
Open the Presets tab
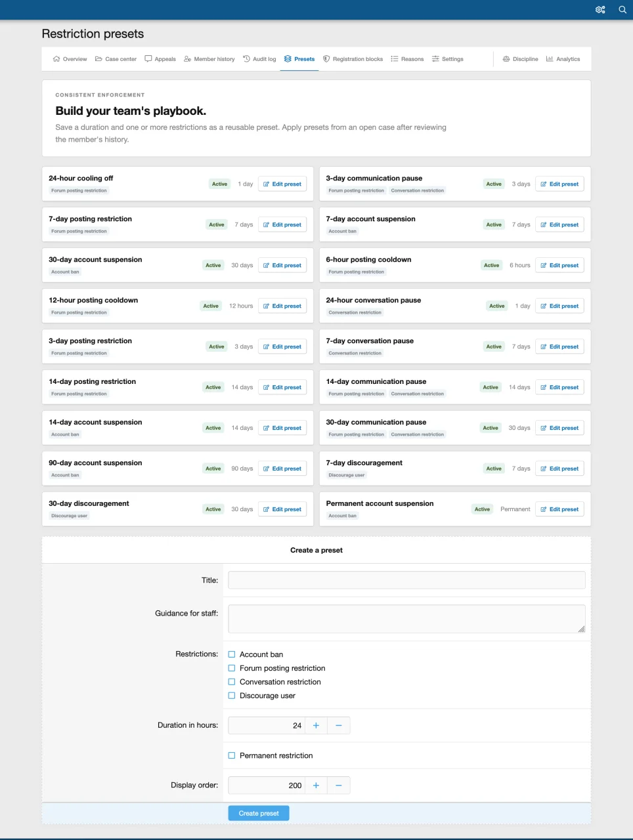299,59
